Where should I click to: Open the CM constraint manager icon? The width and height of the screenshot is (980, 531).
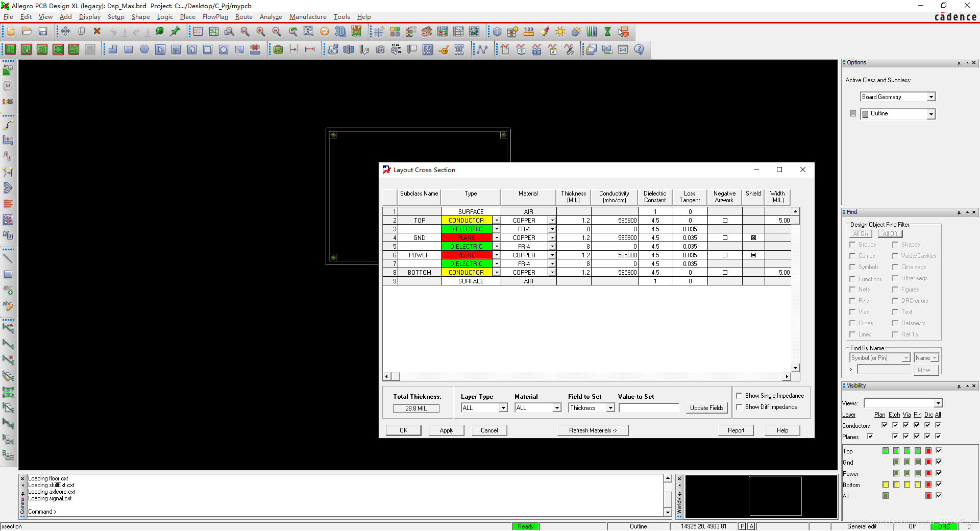pyautogui.click(x=443, y=32)
